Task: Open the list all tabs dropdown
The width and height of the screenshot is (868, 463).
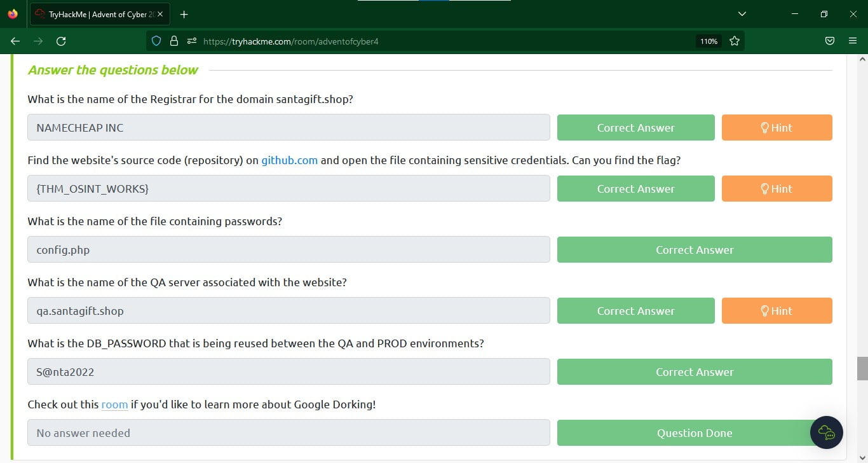Action: (x=742, y=14)
